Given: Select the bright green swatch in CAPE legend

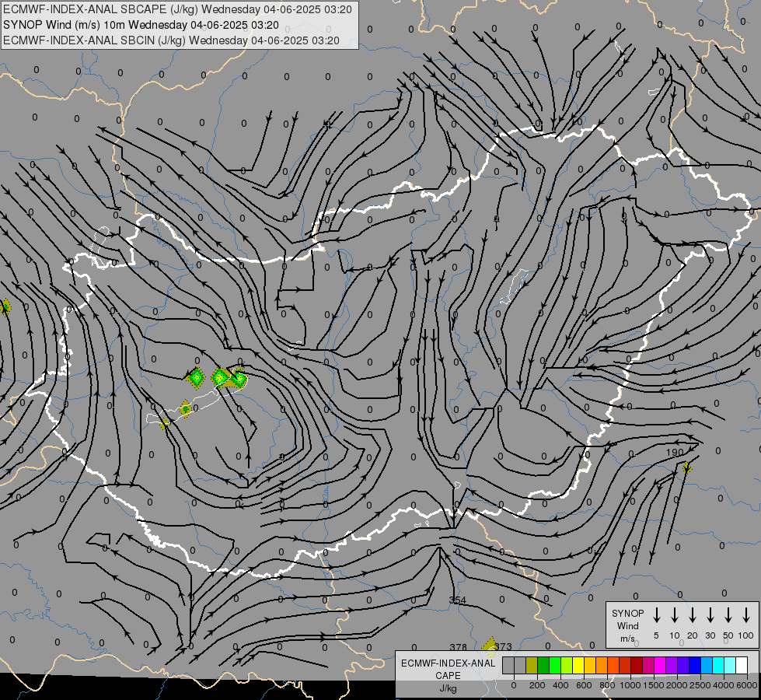Looking at the screenshot, I should pyautogui.click(x=555, y=665).
